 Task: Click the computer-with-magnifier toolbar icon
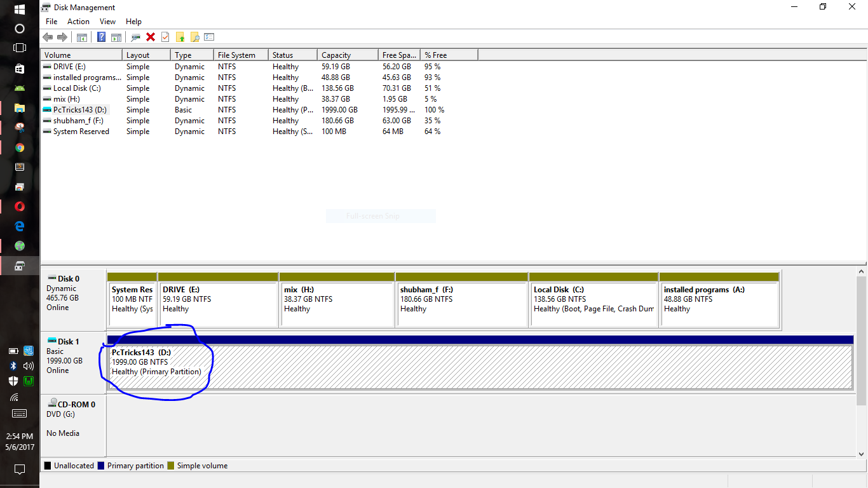click(135, 36)
